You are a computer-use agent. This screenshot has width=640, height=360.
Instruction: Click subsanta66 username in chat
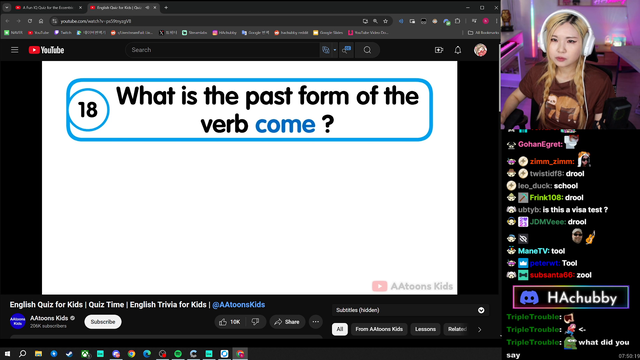click(x=552, y=275)
